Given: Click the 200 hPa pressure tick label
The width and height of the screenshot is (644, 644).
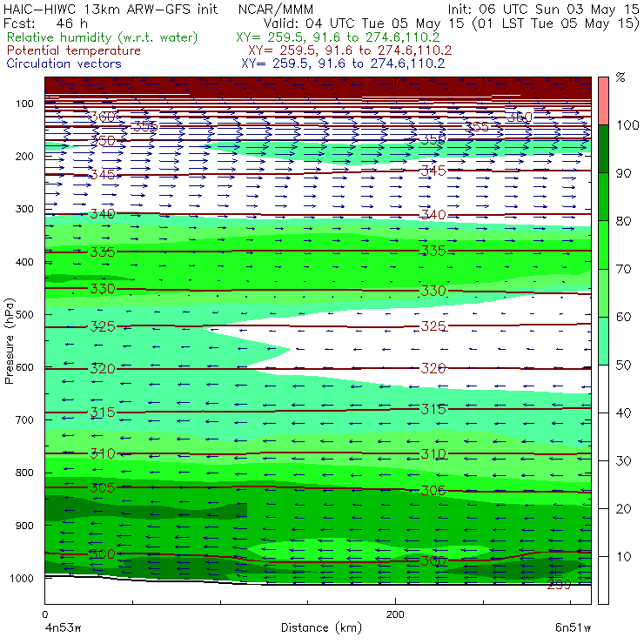Looking at the screenshot, I should [24, 156].
